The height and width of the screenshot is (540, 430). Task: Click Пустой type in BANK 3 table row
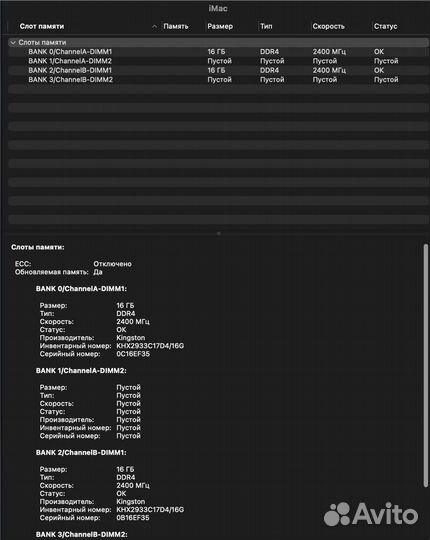coord(272,80)
